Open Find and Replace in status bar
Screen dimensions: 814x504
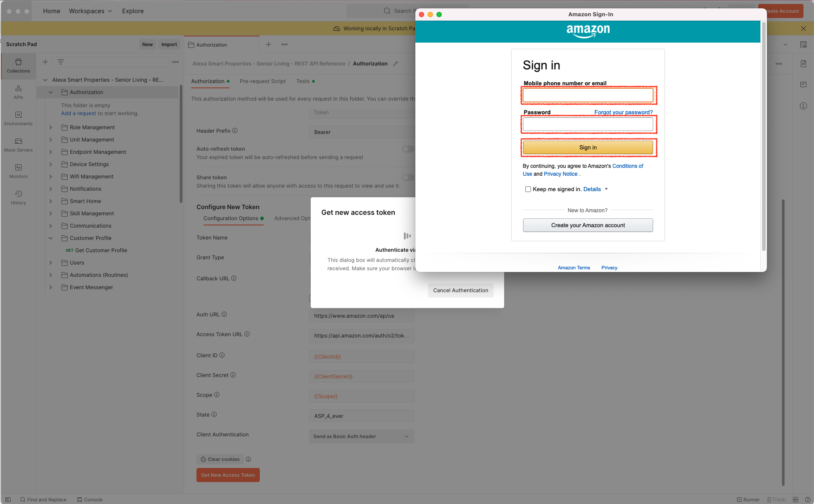43,500
